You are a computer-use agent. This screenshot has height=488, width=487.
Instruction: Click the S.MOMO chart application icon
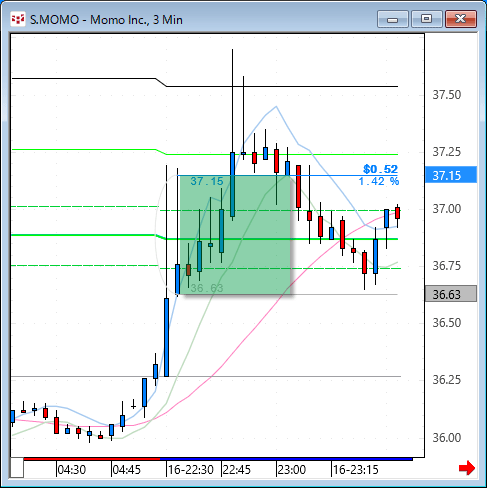[x=18, y=19]
